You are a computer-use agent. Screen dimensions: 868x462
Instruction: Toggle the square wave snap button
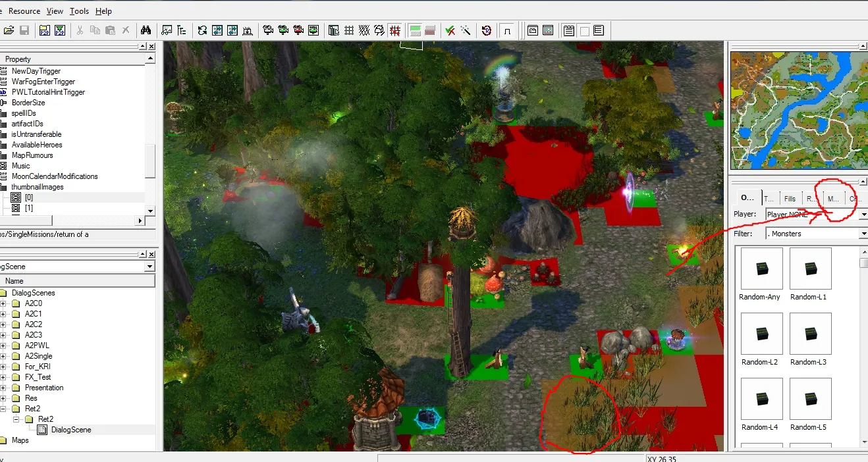click(507, 30)
